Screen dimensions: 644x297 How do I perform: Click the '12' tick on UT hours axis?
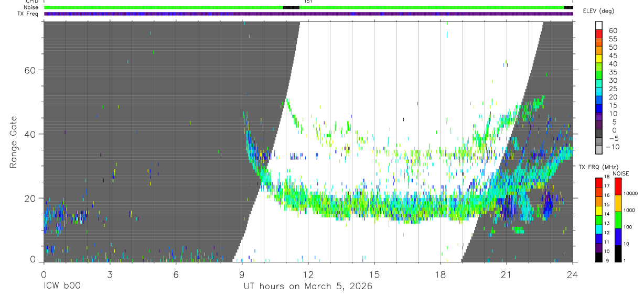pos(308,274)
